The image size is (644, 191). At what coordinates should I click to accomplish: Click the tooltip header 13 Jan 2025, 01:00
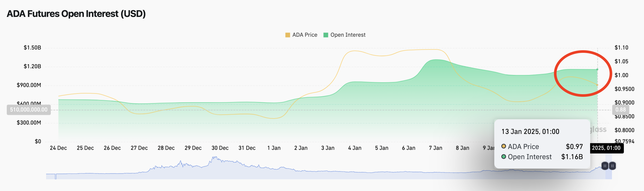[530, 132]
